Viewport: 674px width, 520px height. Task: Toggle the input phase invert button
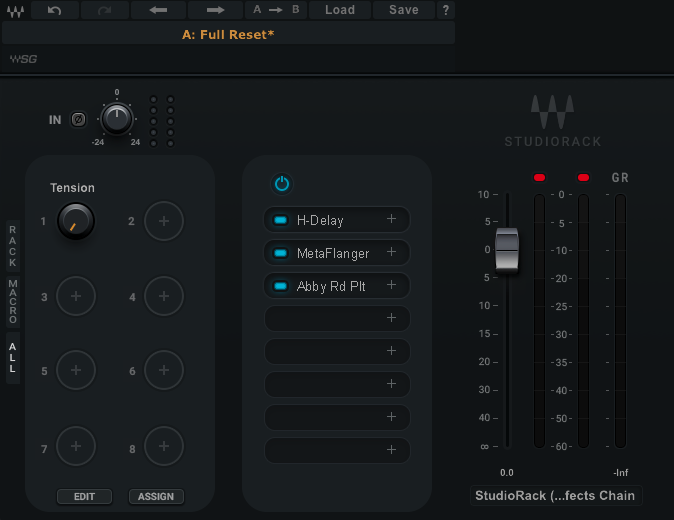[78, 119]
